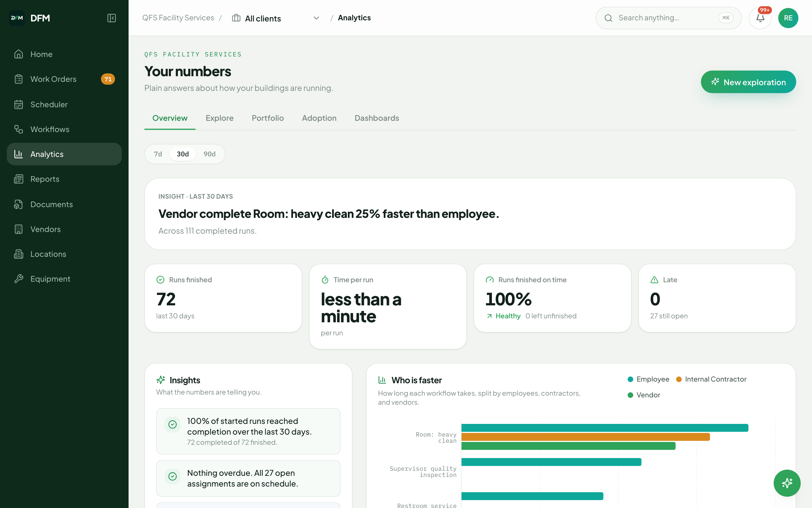
Task: Start a New exploration
Action: point(748,82)
